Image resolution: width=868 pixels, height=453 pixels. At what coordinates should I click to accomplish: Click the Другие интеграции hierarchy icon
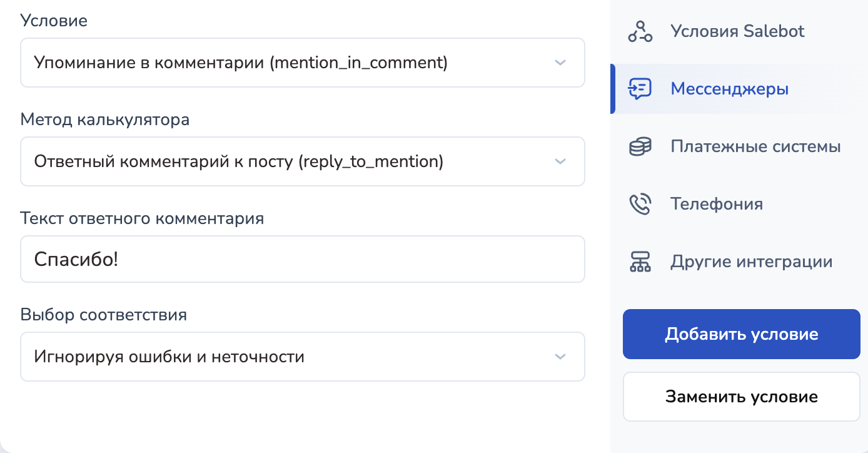click(640, 262)
